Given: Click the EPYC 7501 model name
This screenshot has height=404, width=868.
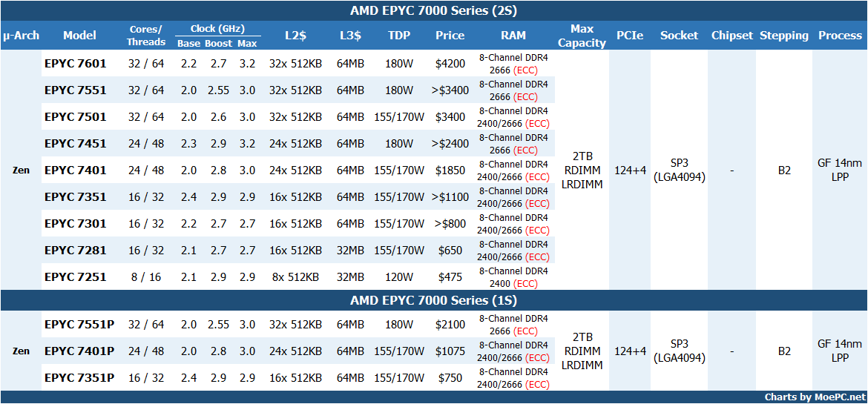Looking at the screenshot, I should pos(75,117).
